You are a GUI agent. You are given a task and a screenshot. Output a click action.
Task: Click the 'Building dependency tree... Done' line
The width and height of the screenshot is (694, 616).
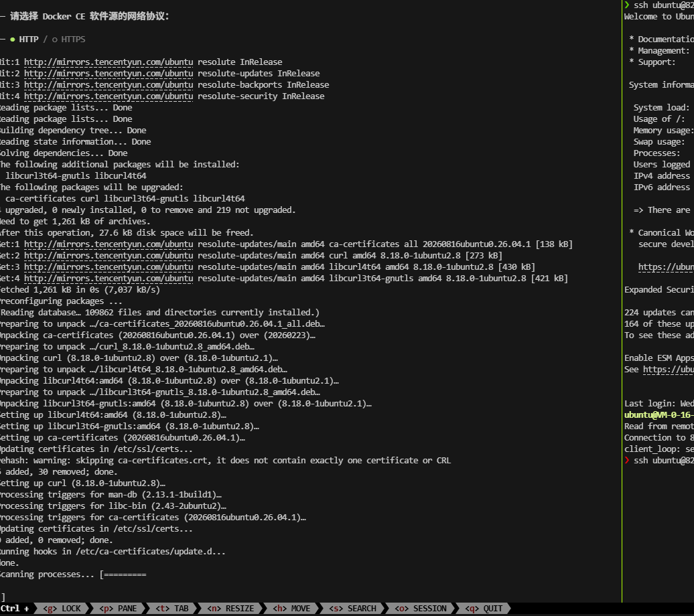(73, 131)
